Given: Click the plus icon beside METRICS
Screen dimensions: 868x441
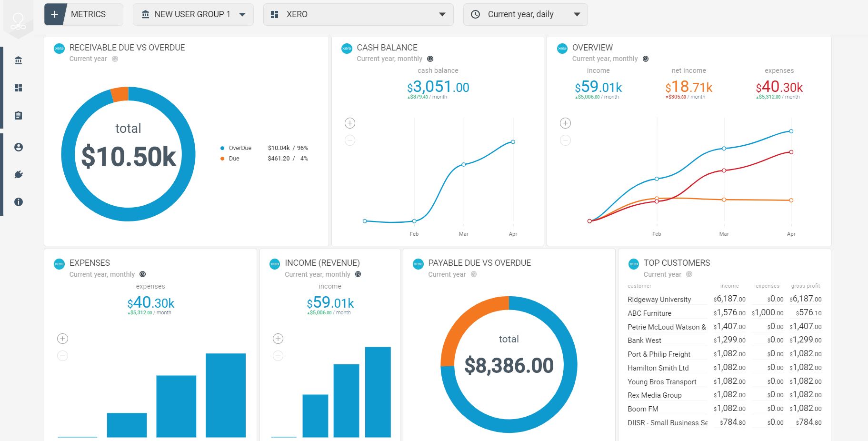Looking at the screenshot, I should (54, 14).
